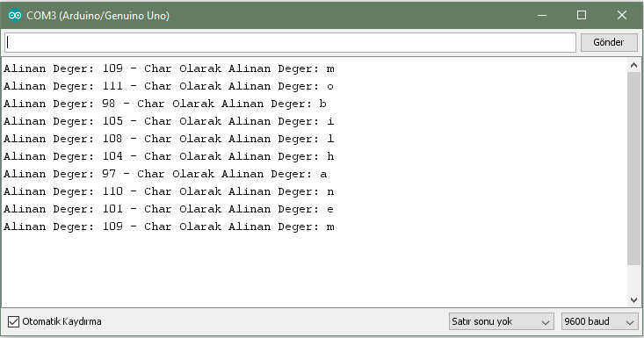The width and height of the screenshot is (644, 338).
Task: Click output line with value 104 char h
Action: click(169, 156)
